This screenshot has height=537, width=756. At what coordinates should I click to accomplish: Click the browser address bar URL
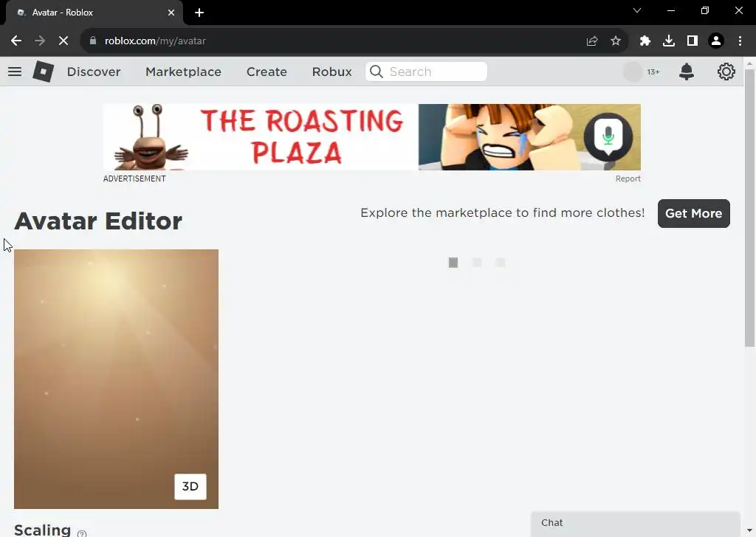tap(155, 41)
